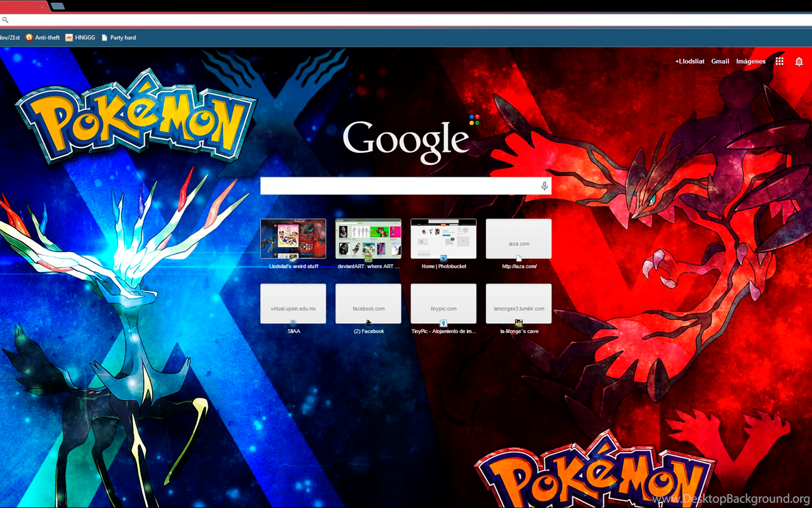The width and height of the screenshot is (812, 508).
Task: Open a new tab with the tab button
Action: point(57,6)
